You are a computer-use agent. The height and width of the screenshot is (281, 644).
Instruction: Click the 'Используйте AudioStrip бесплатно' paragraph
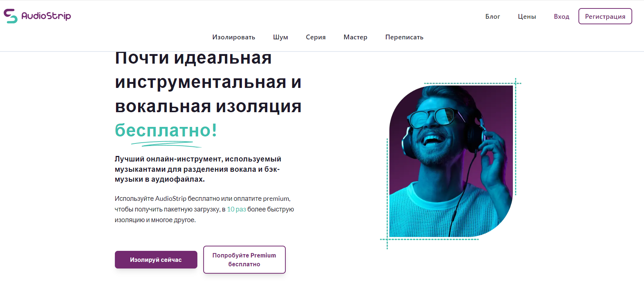pyautogui.click(x=204, y=209)
